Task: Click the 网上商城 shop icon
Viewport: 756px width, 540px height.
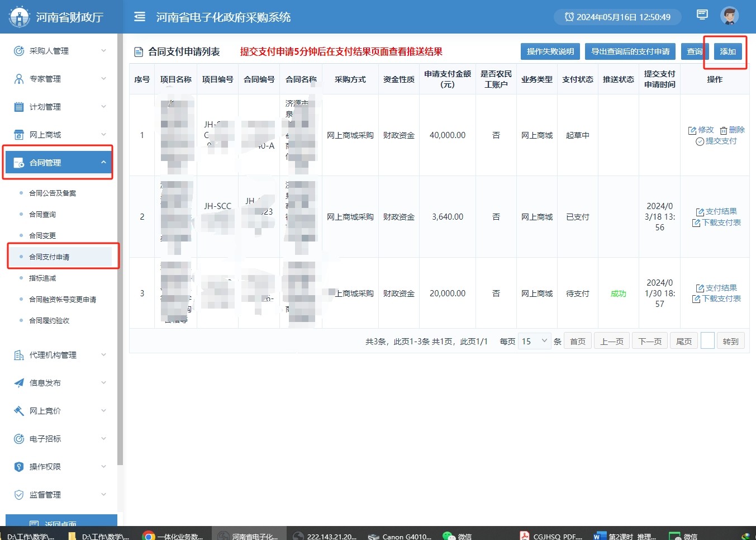Action: tap(19, 135)
